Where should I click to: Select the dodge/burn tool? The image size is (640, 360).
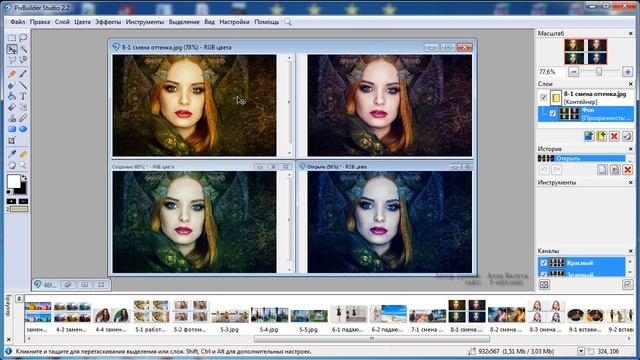[x=12, y=165]
